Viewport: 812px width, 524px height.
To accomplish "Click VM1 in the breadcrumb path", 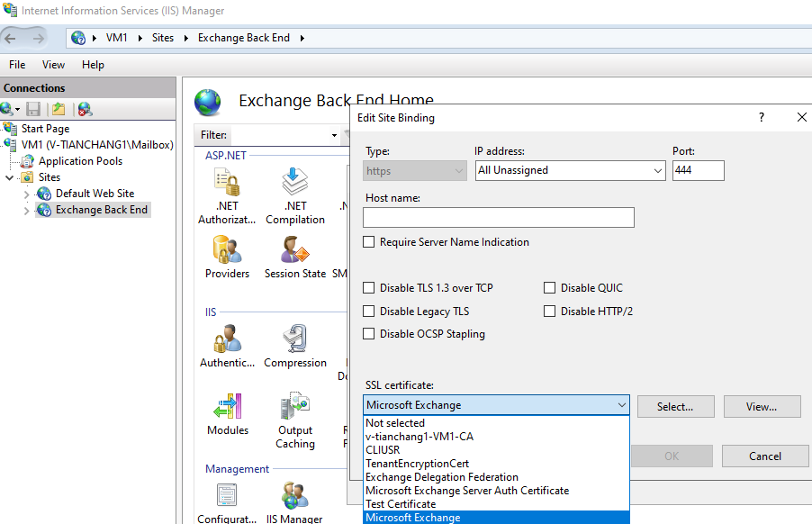I will pos(117,38).
